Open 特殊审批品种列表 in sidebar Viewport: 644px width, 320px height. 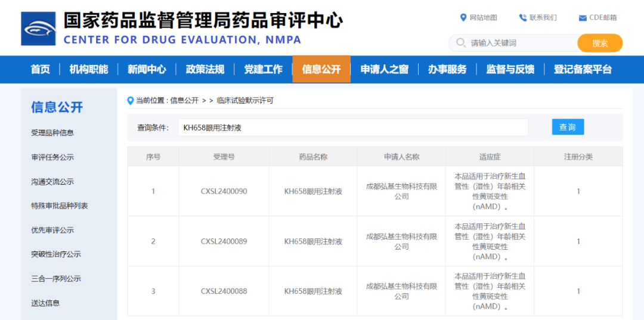60,206
